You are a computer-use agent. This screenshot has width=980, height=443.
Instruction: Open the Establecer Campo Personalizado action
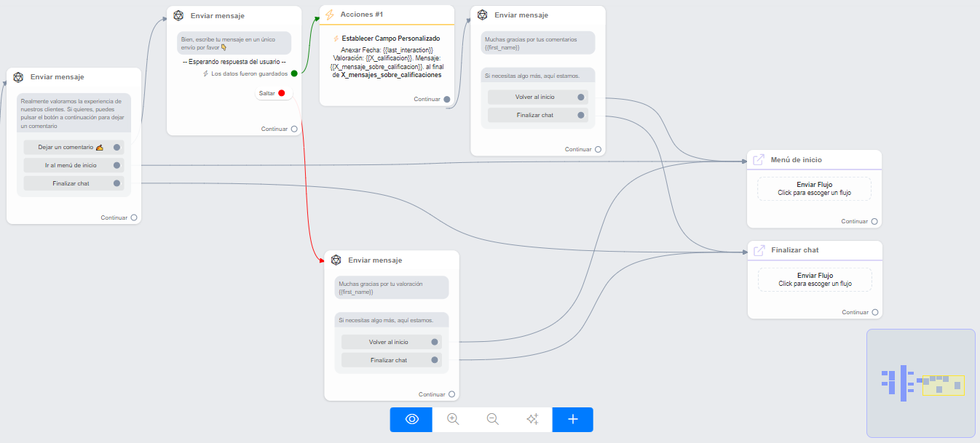click(387, 39)
